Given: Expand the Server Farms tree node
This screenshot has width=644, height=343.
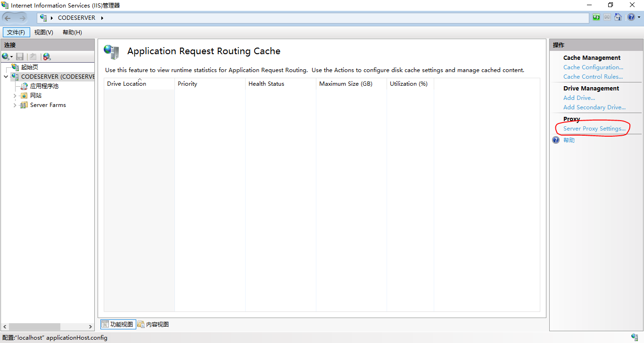Looking at the screenshot, I should tap(15, 105).
